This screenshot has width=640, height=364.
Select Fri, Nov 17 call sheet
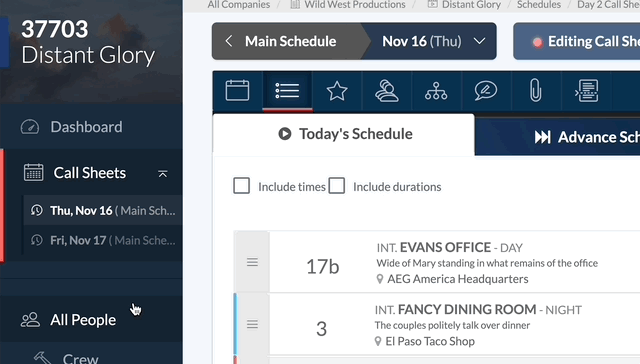click(103, 240)
